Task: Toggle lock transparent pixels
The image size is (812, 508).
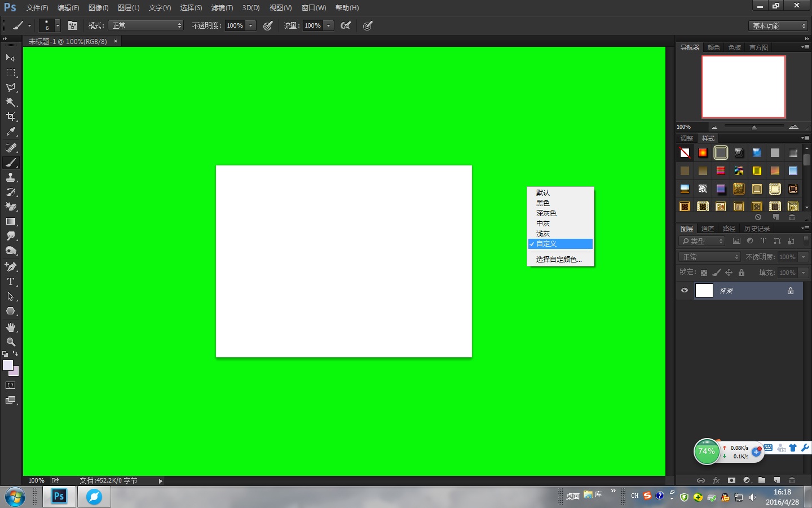Action: 704,273
